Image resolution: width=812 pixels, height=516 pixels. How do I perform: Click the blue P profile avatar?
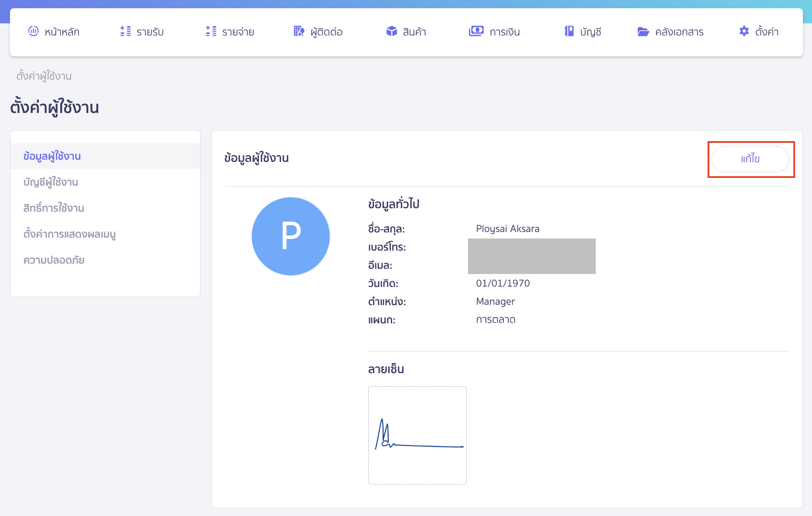point(291,236)
